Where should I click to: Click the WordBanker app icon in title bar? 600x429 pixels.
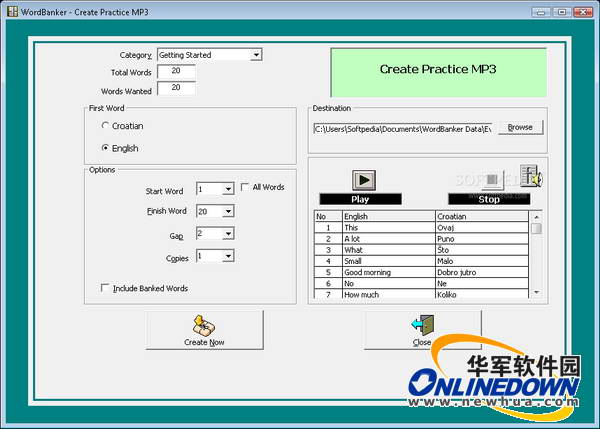point(12,11)
